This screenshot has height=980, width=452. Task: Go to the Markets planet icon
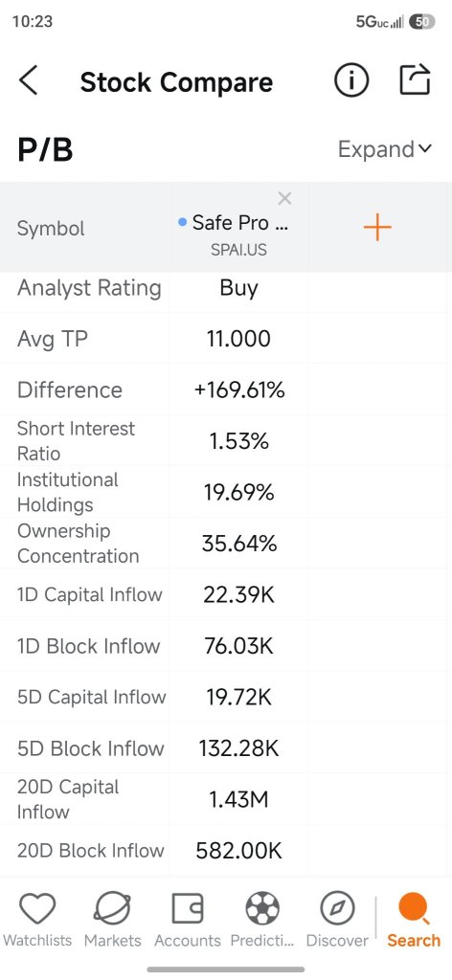coord(113,909)
